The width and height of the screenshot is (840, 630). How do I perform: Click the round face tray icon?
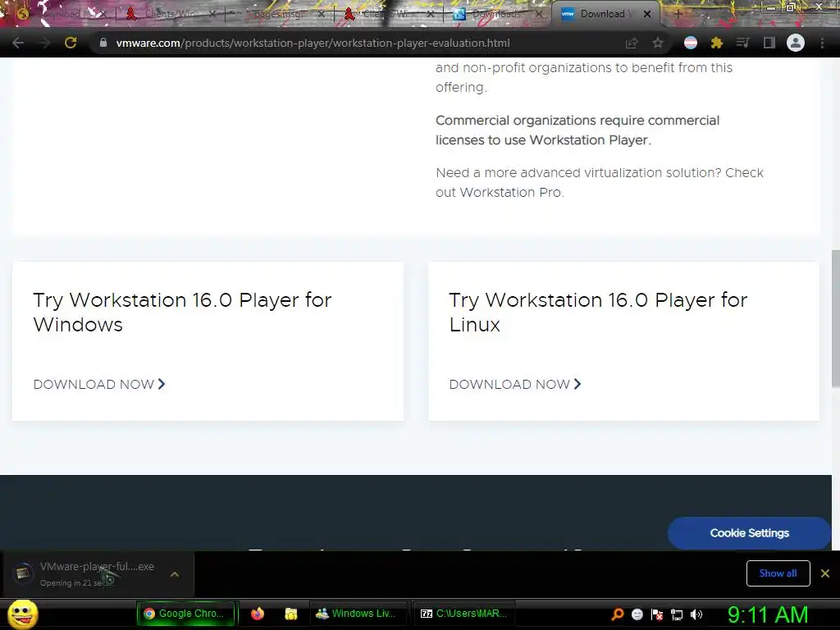637,614
